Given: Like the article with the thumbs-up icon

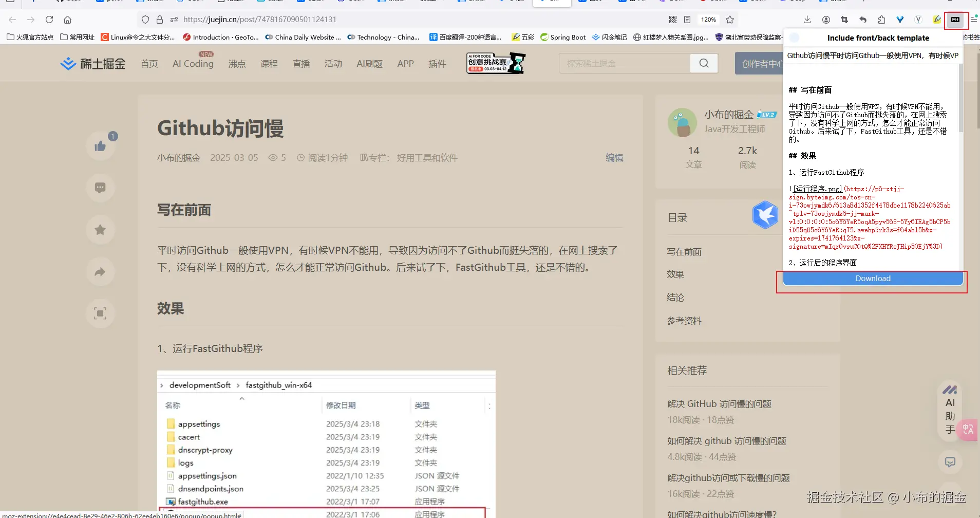Looking at the screenshot, I should pyautogui.click(x=100, y=146).
